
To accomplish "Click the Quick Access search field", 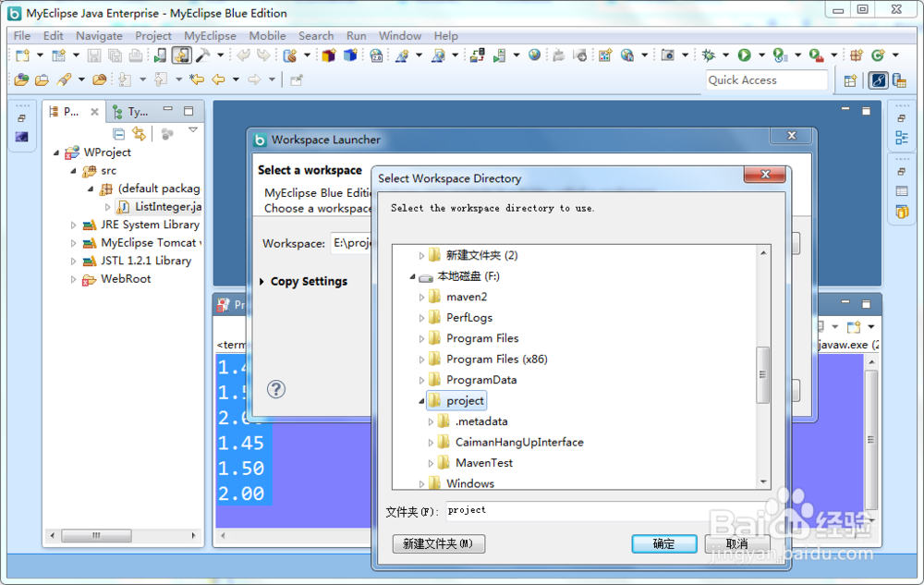I will (767, 80).
